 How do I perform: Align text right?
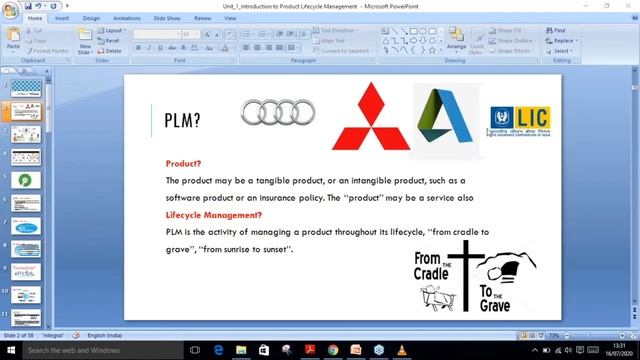click(x=268, y=48)
